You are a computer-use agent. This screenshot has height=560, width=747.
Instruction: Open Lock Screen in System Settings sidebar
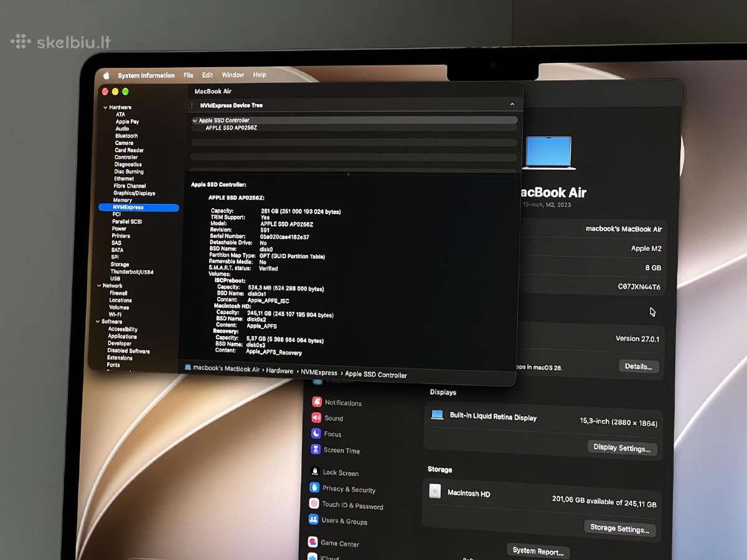334,472
